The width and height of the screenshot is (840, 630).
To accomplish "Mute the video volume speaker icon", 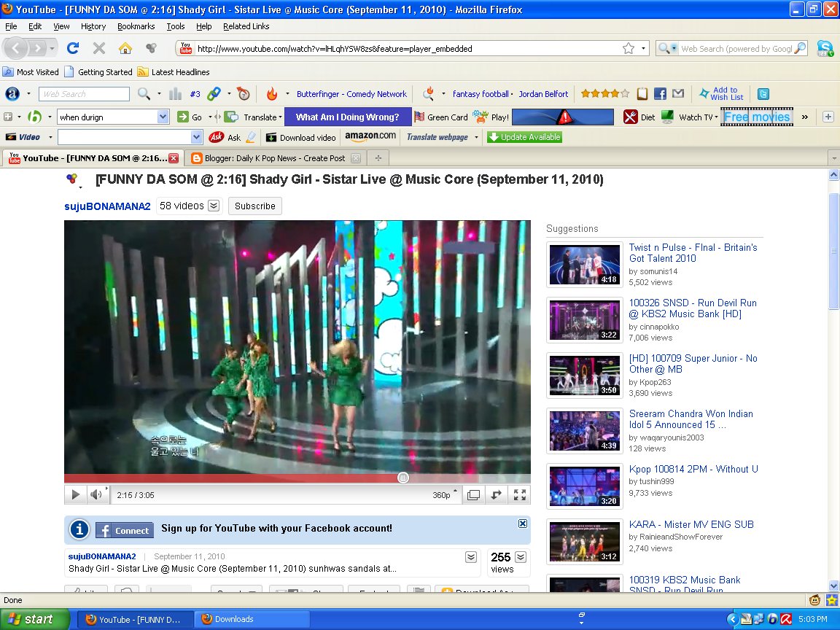I will click(96, 494).
